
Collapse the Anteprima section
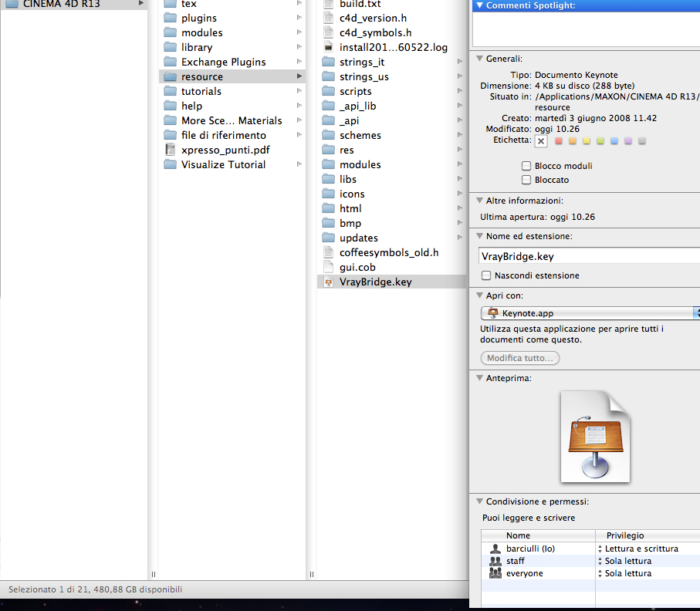(479, 378)
